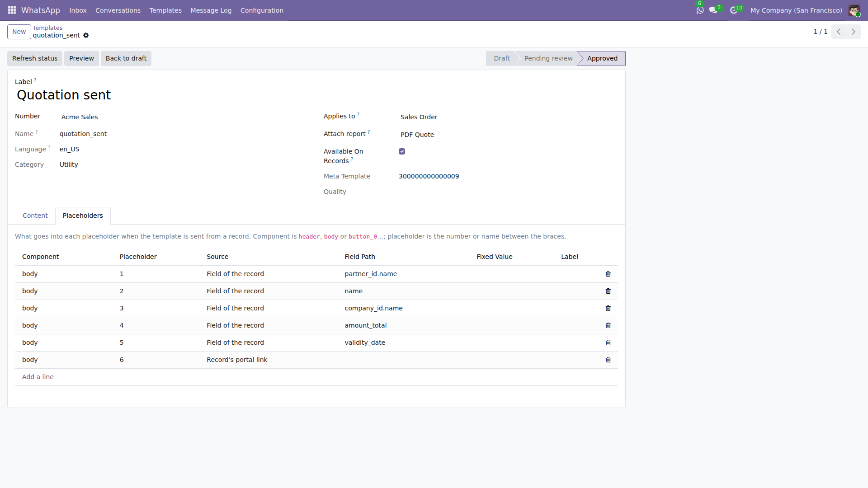The height and width of the screenshot is (488, 868).
Task: Click the Pending review status stage
Action: tap(548, 58)
